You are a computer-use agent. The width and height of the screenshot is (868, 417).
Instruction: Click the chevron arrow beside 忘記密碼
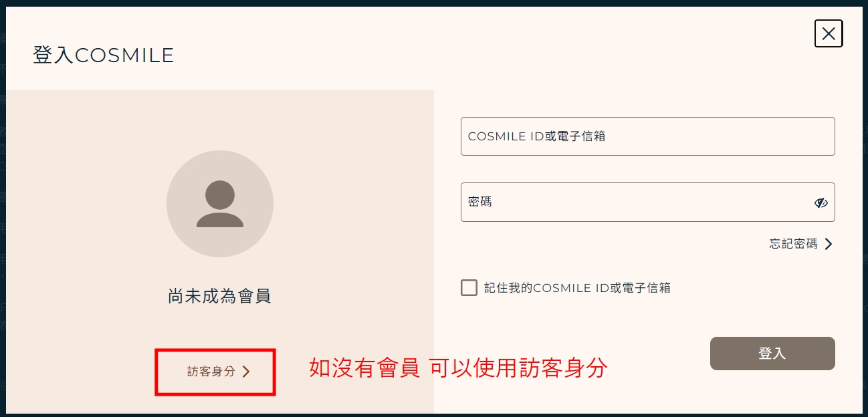(829, 244)
